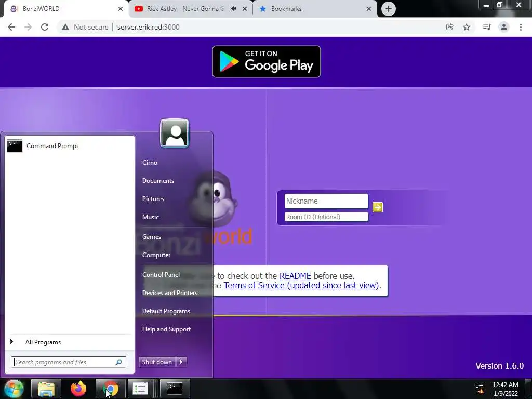532x399 pixels.
Task: Restore down the Chrome window
Action: pos(499,5)
